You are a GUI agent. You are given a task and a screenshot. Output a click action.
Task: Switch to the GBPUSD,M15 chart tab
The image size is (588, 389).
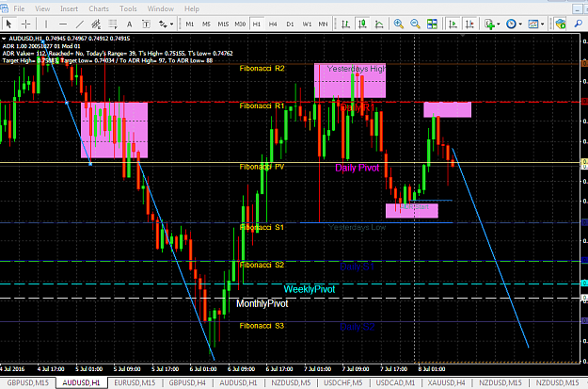click(x=27, y=383)
